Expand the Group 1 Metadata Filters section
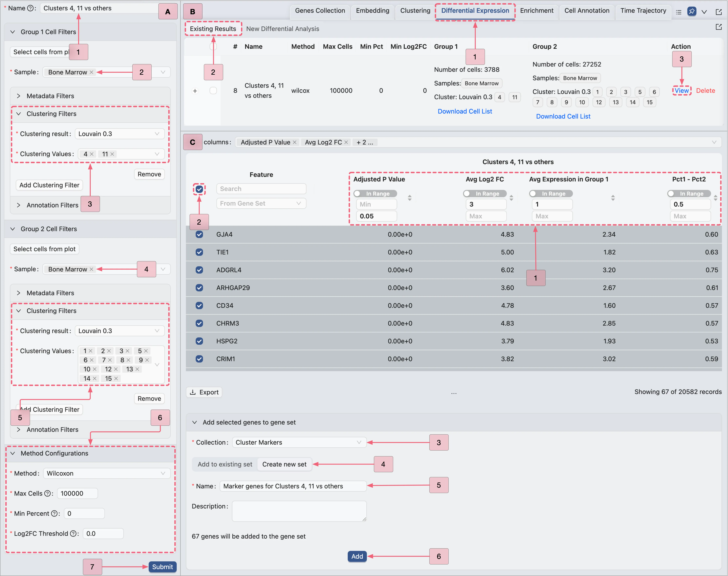This screenshot has width=728, height=576. coord(50,96)
